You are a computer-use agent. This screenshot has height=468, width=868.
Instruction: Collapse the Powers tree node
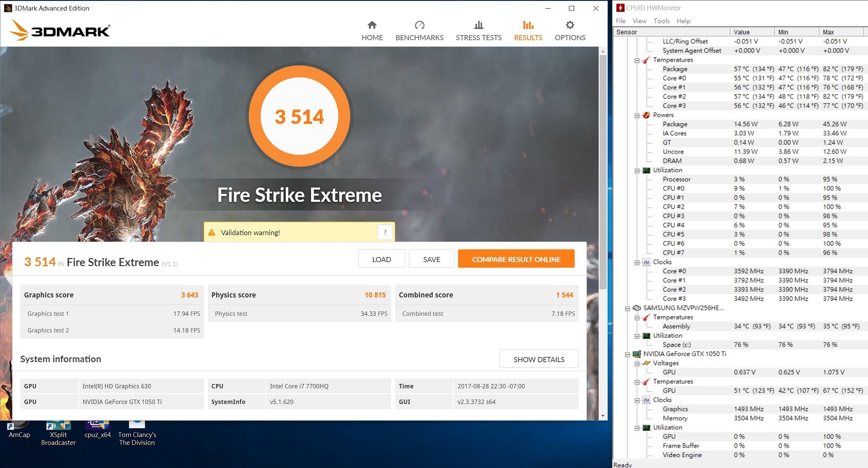[x=637, y=116]
